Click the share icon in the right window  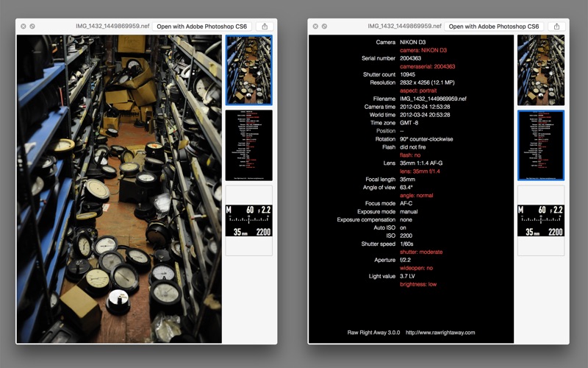click(x=556, y=26)
